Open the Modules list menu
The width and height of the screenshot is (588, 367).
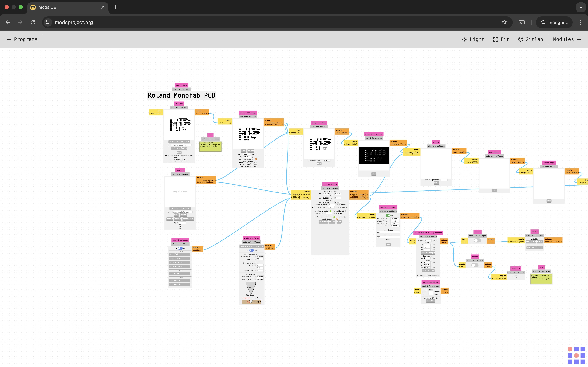(579, 39)
